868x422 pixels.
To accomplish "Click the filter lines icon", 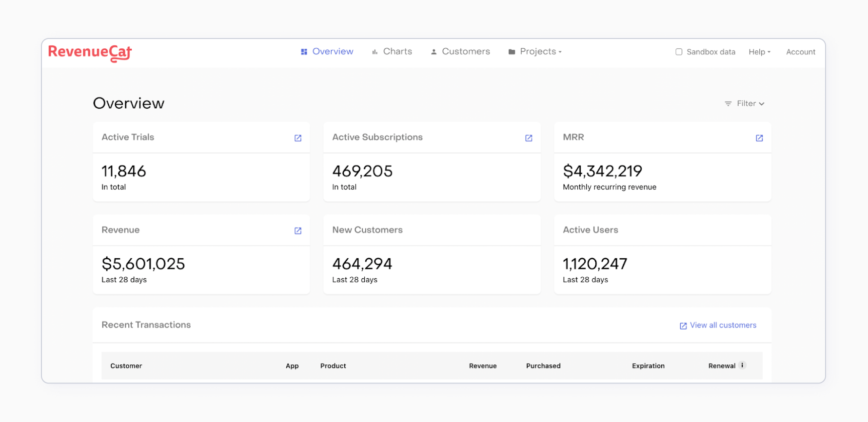I will (728, 104).
